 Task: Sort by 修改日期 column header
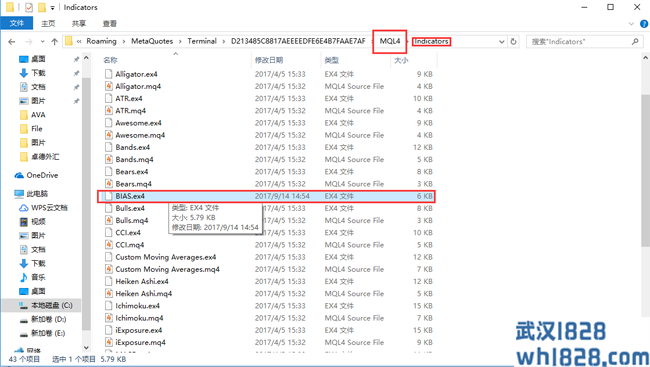coord(269,60)
